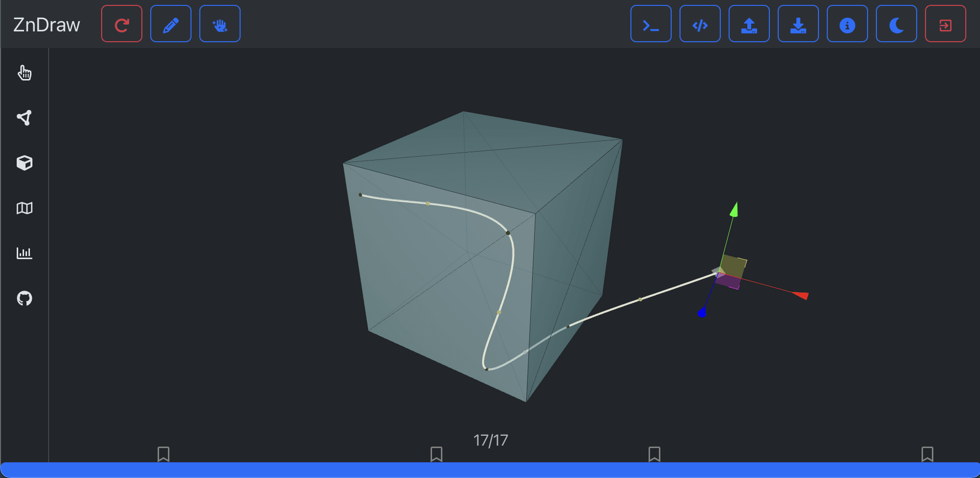Open the particle selection tool
The image size is (980, 478).
pyautogui.click(x=25, y=118)
